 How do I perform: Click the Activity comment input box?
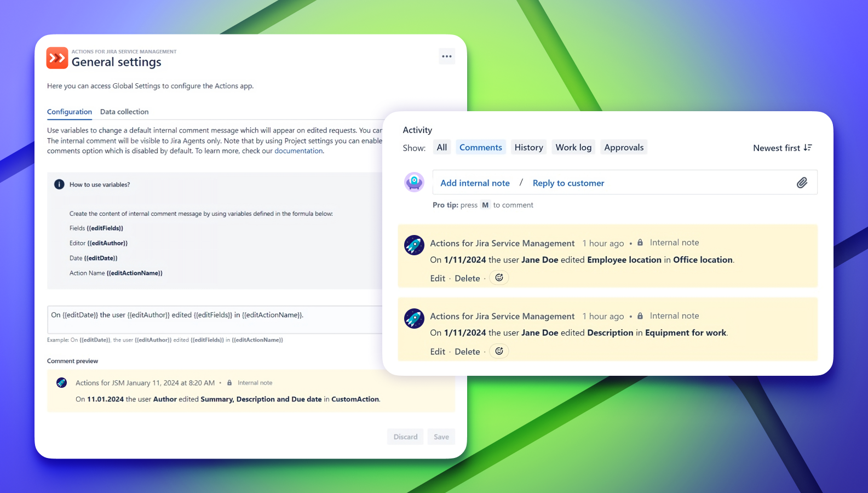625,182
